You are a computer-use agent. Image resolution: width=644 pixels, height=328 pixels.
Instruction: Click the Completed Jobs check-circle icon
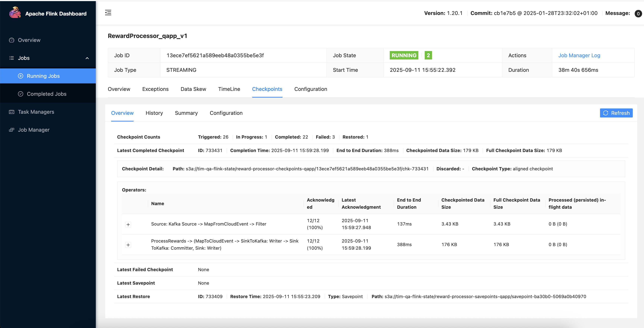(x=21, y=94)
